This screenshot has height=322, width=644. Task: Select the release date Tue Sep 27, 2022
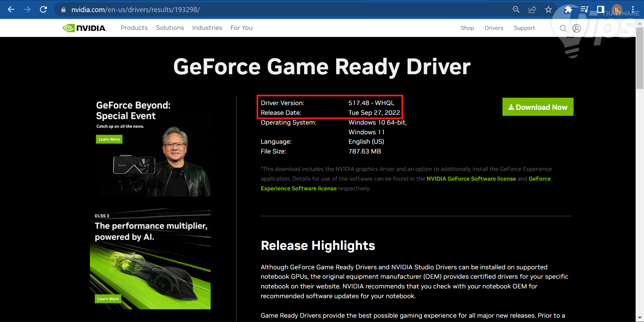[x=374, y=113]
